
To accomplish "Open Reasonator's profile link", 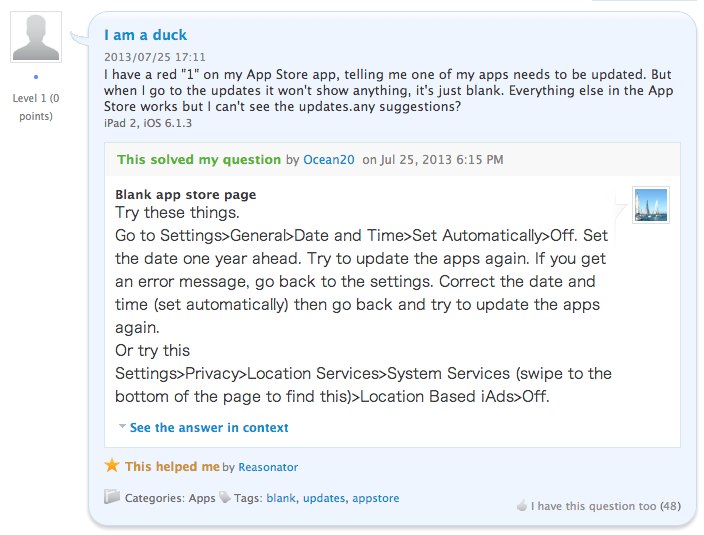I will (x=268, y=467).
